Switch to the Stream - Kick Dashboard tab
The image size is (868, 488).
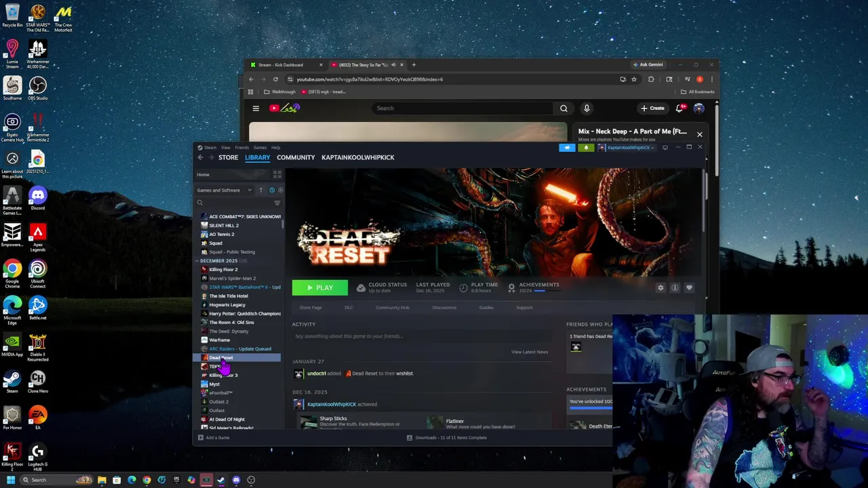point(286,65)
